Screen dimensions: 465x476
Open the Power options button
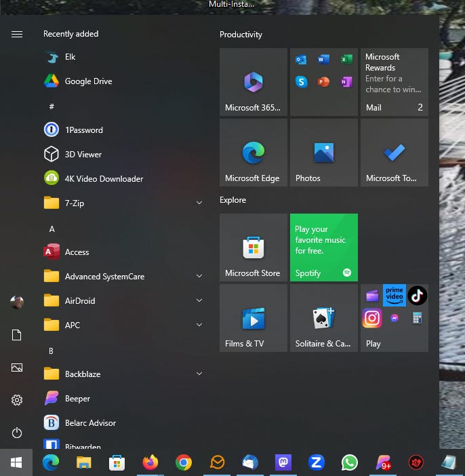coord(17,433)
